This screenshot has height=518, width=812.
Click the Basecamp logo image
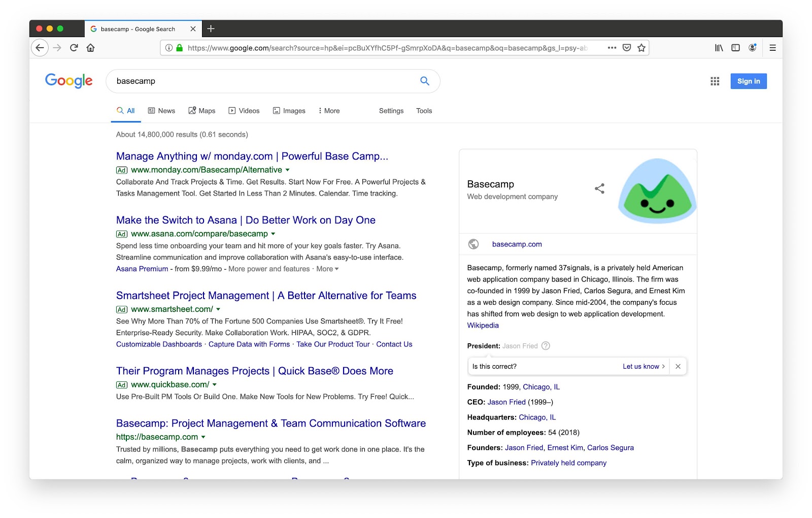click(657, 191)
